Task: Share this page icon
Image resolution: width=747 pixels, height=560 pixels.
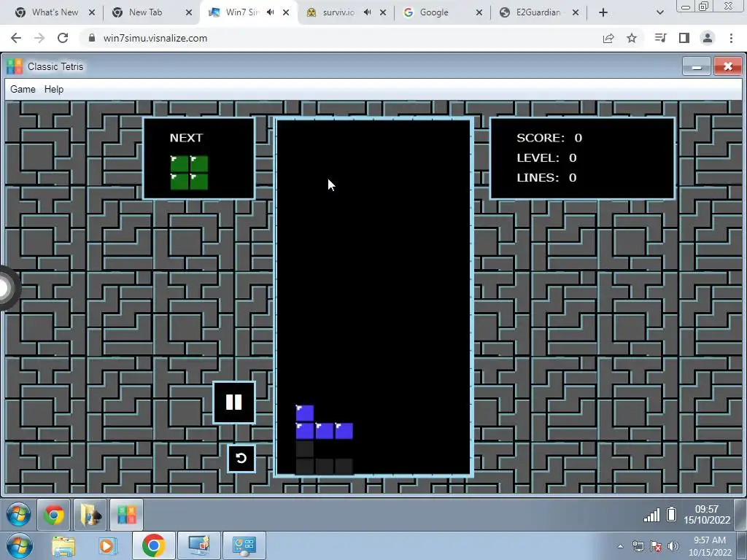Action: click(608, 38)
